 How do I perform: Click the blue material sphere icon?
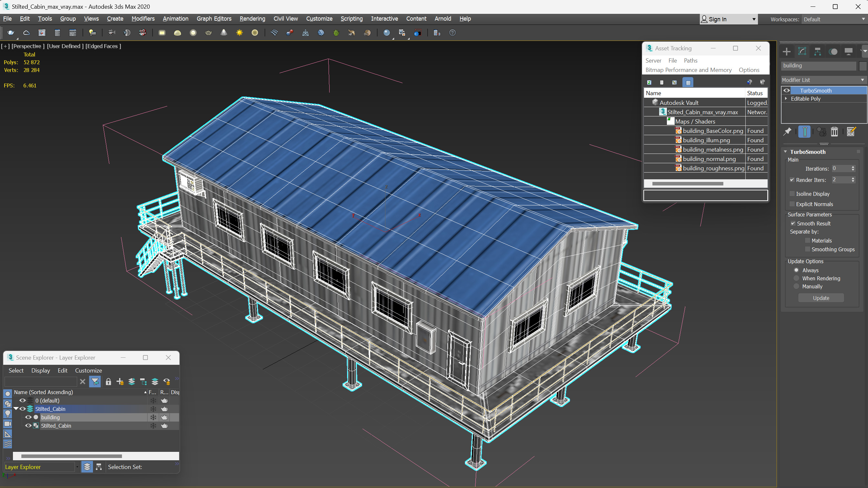(x=386, y=33)
